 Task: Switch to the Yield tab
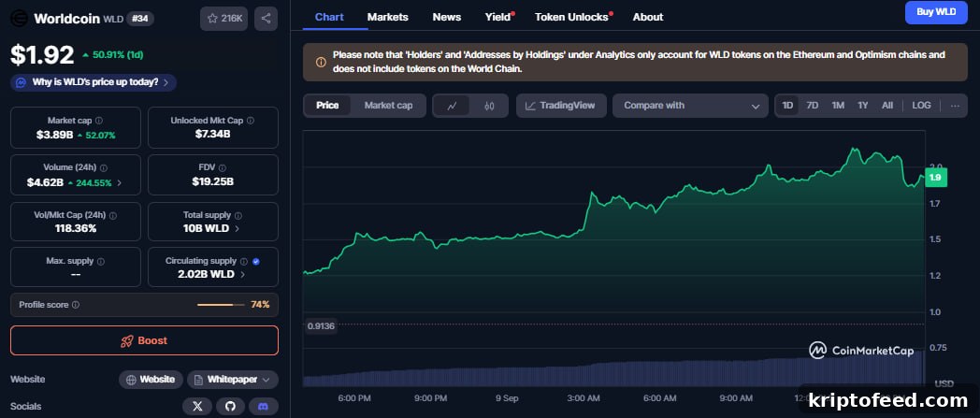click(x=498, y=17)
